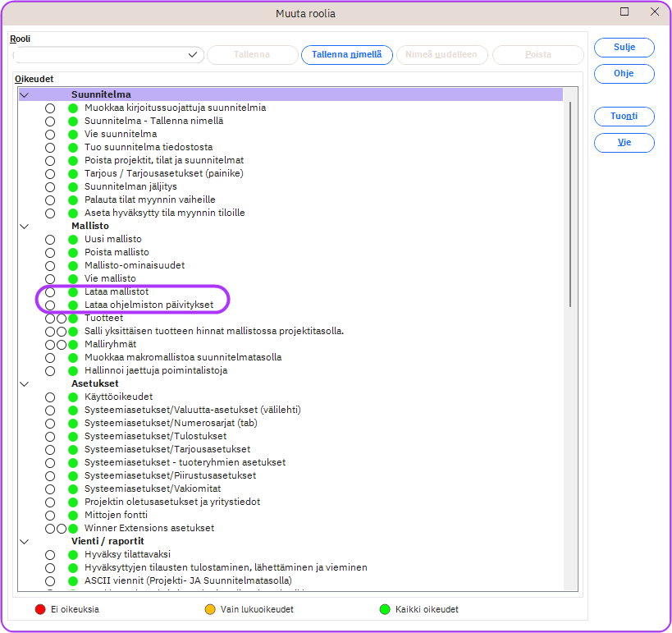672x633 pixels.
Task: Click green dot for Mittojen fontti
Action: pos(73,515)
